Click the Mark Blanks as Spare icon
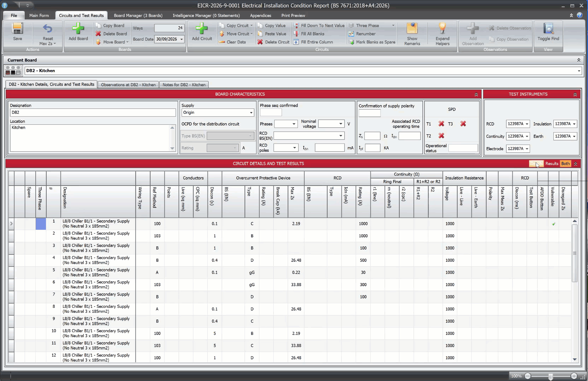Viewport: 588px width, 381px height. coord(351,42)
